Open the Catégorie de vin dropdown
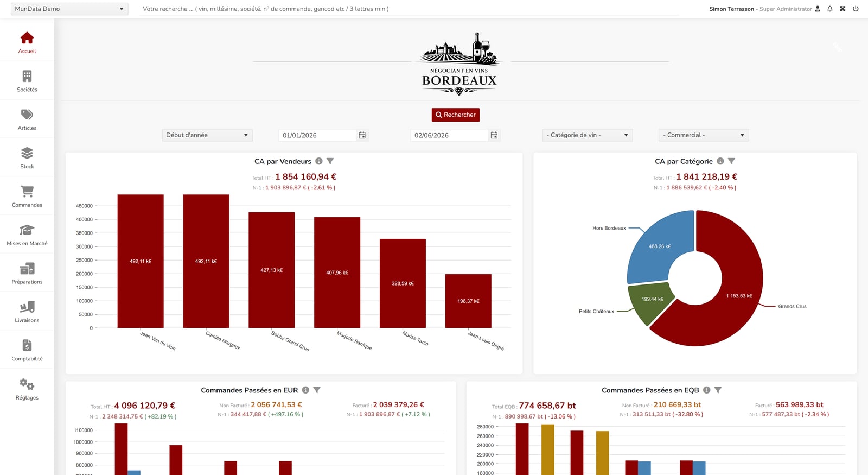Viewport: 868px width, 475px height. [588, 135]
